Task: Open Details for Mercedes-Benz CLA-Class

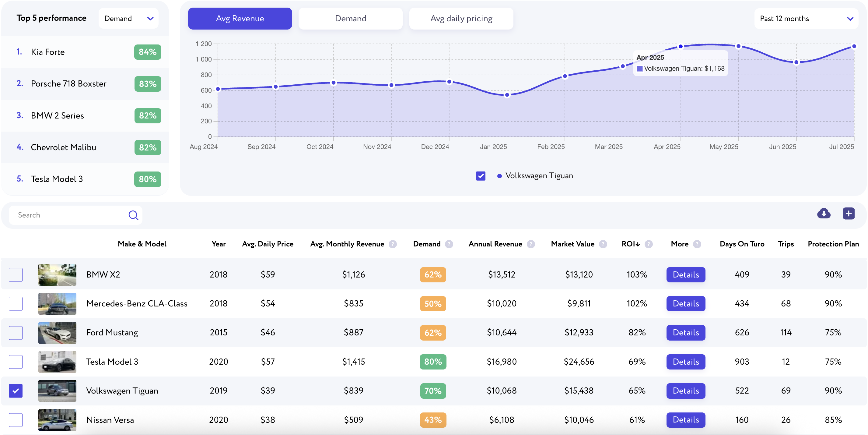Action: click(x=686, y=303)
